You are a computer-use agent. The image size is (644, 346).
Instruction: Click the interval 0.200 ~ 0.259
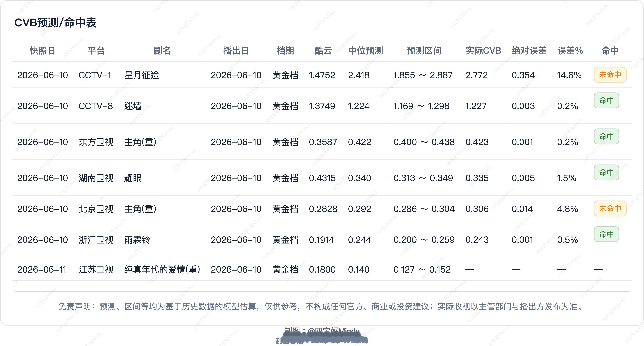click(424, 240)
